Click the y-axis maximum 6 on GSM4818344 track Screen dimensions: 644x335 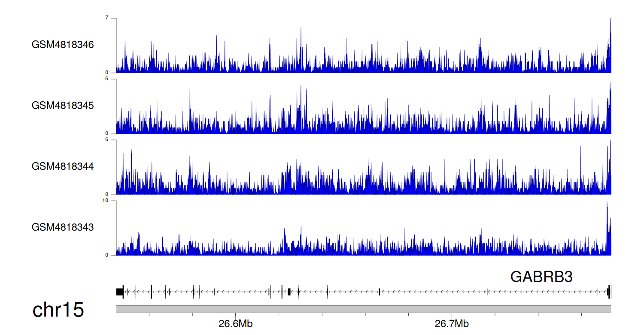(113, 140)
